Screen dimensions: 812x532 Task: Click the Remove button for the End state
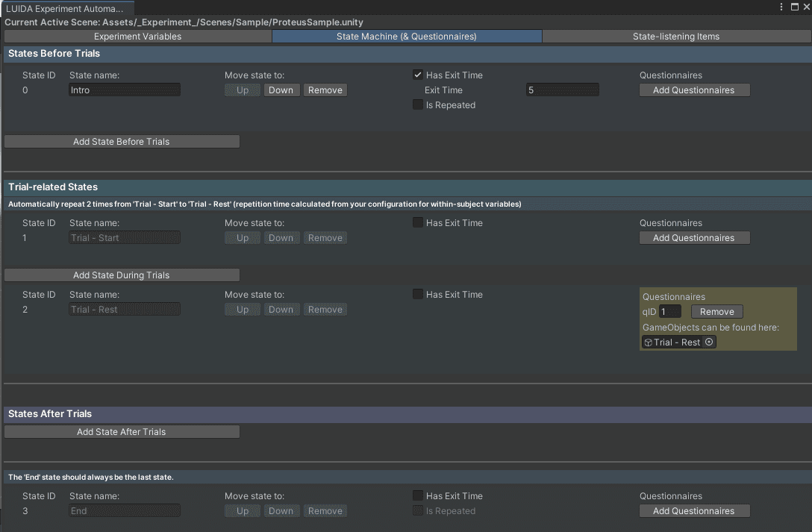(325, 511)
